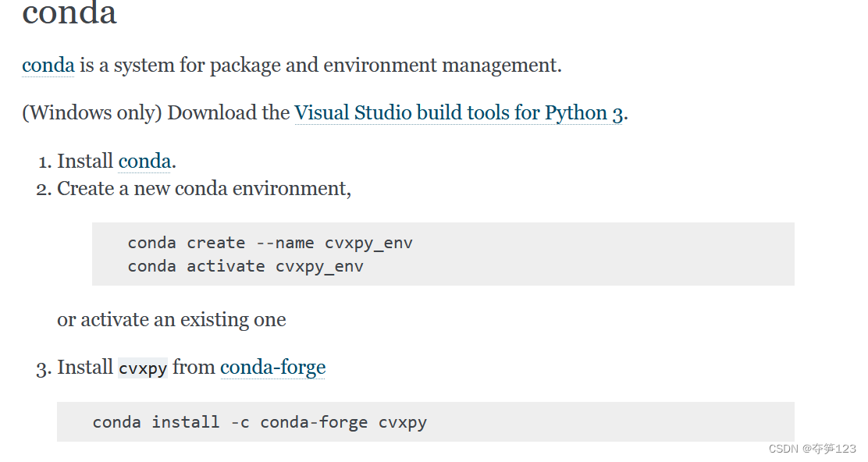Click 'Create a new conda environment' text
The width and height of the screenshot is (868, 462).
[x=203, y=189]
